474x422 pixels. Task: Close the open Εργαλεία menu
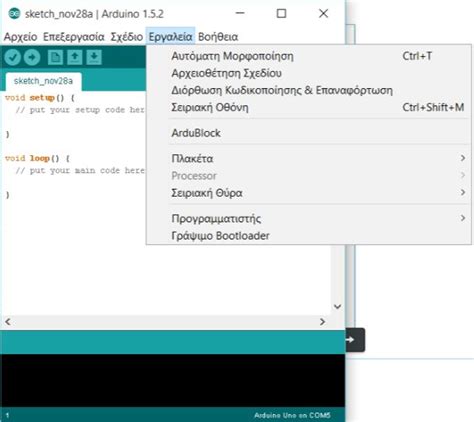point(170,37)
